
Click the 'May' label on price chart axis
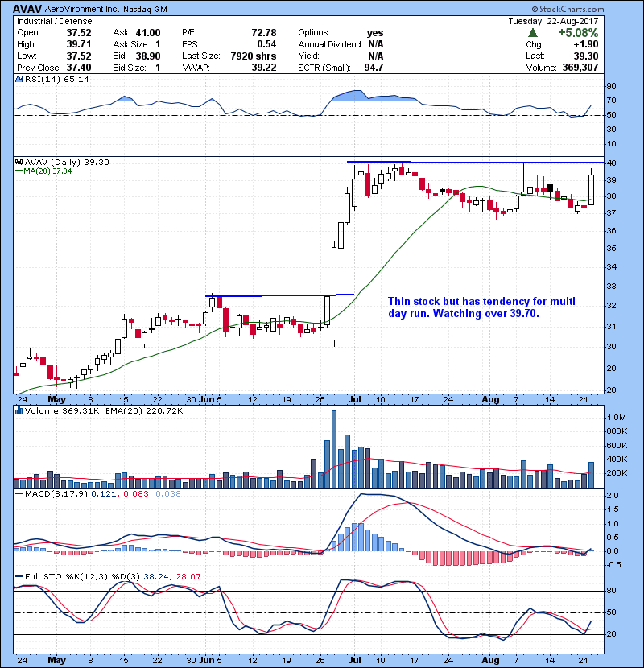click(56, 400)
